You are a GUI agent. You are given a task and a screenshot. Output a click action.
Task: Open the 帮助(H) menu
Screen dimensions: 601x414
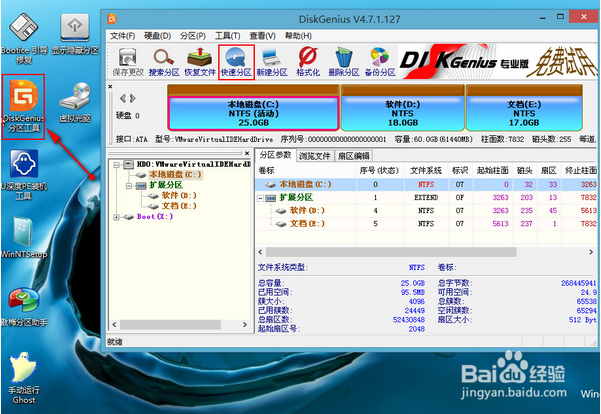point(298,36)
